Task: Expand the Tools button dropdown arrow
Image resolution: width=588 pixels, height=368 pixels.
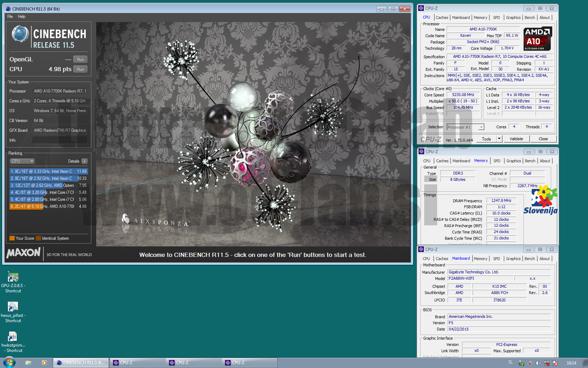Action: pos(499,139)
